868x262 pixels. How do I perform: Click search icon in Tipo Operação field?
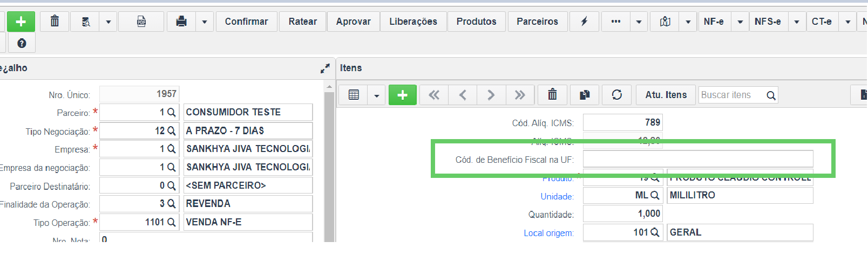pos(172,222)
